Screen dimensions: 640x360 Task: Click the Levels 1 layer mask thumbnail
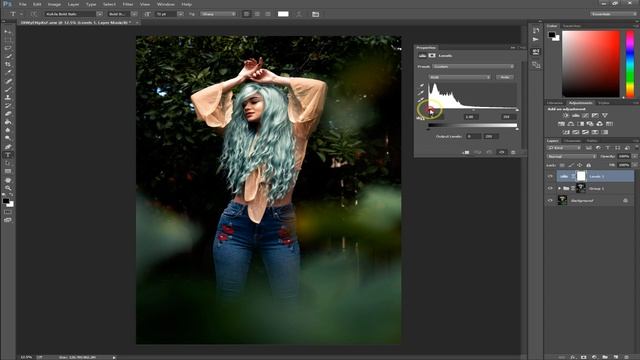coord(580,176)
